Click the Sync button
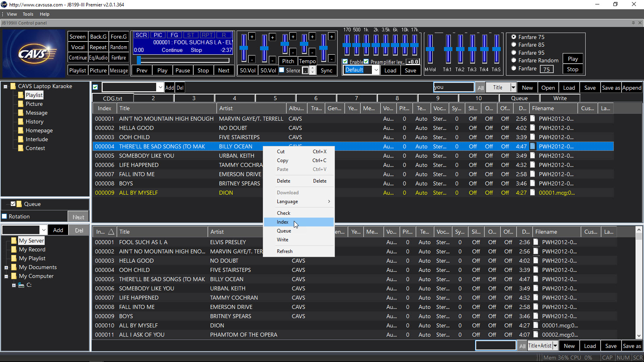Screen dimensions: 644x362 click(326, 70)
